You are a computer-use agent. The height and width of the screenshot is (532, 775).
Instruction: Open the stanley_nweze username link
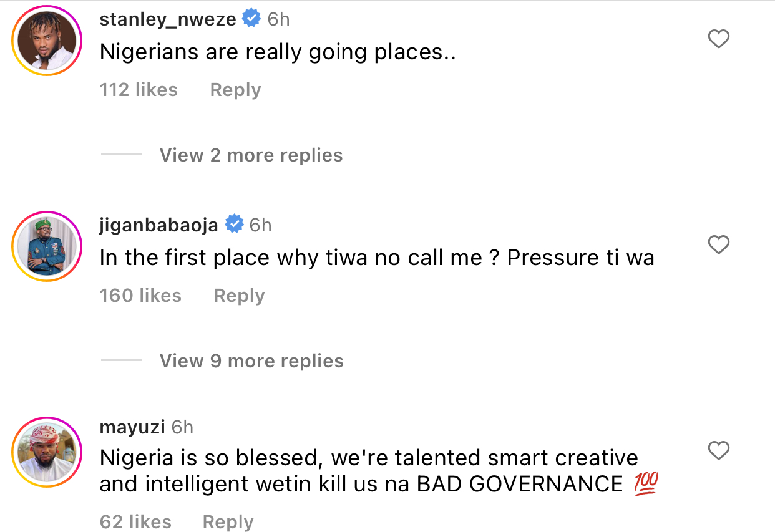click(168, 19)
